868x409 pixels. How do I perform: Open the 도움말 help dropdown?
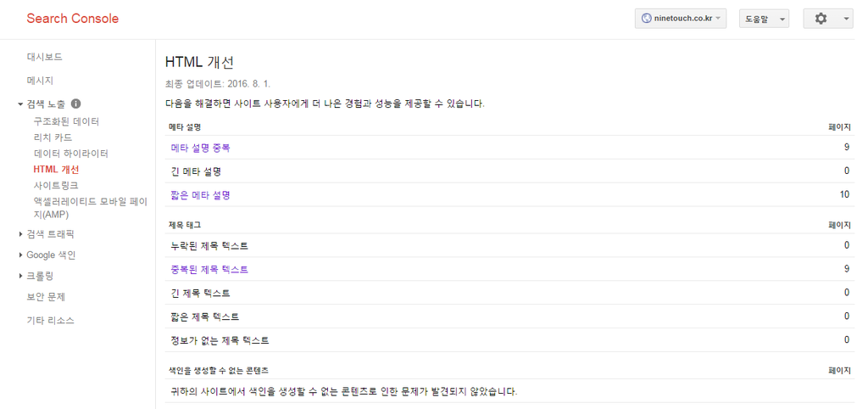[764, 19]
